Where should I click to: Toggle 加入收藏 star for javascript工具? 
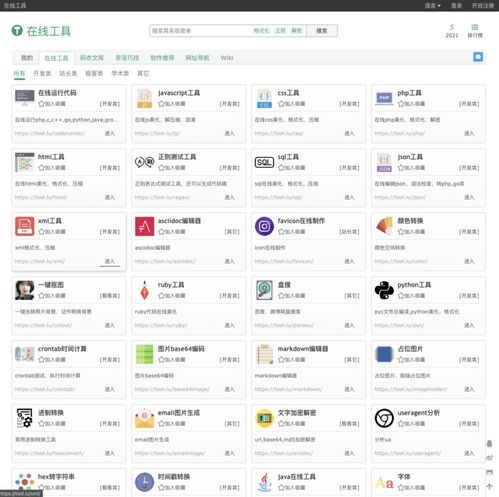tap(161, 104)
